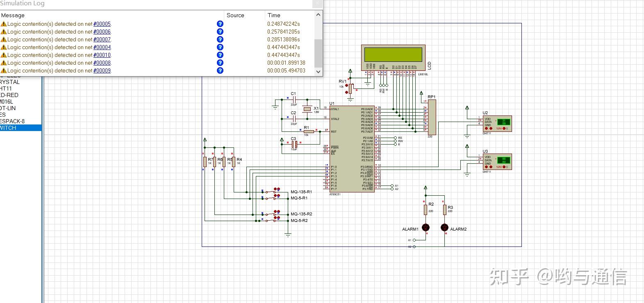Close the Simulation Log window

(317, 3)
